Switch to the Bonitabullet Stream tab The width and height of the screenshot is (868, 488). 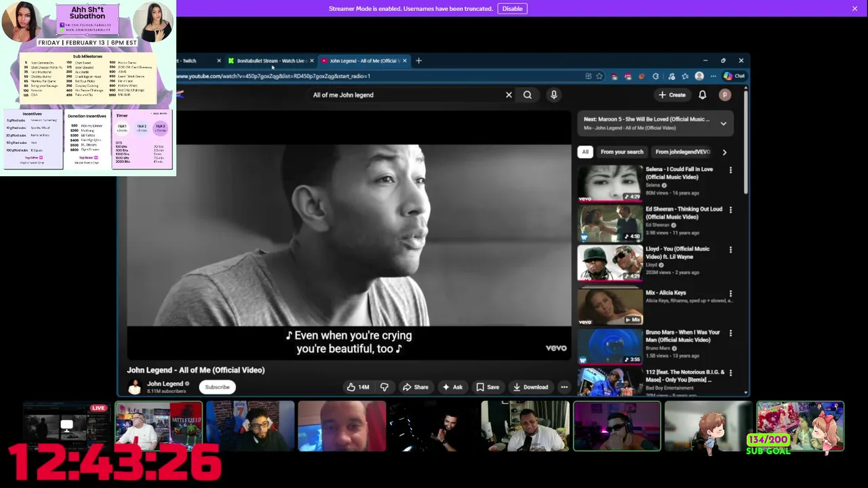(271, 60)
